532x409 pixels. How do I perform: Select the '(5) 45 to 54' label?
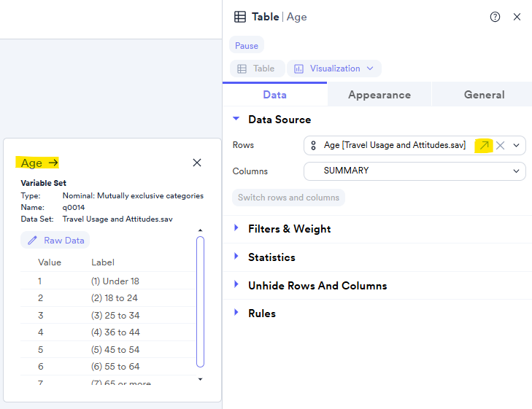115,350
